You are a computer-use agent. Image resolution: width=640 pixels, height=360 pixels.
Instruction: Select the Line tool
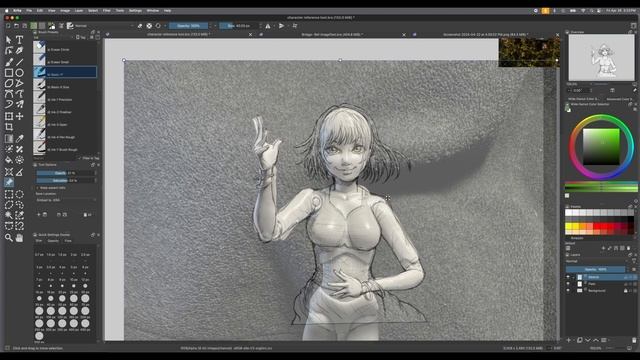coord(19,62)
